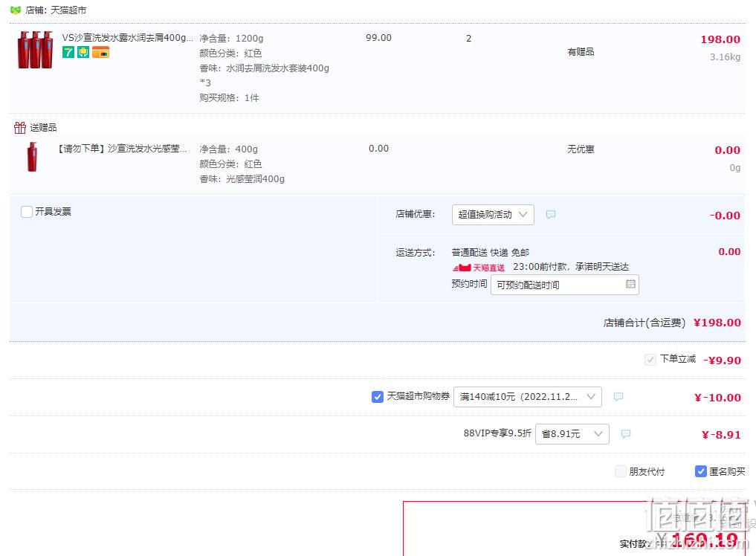The height and width of the screenshot is (556, 756).
Task: Open gift product link 【请勿下单】沙宣洗发水光感莹
Action: pyautogui.click(x=121, y=148)
